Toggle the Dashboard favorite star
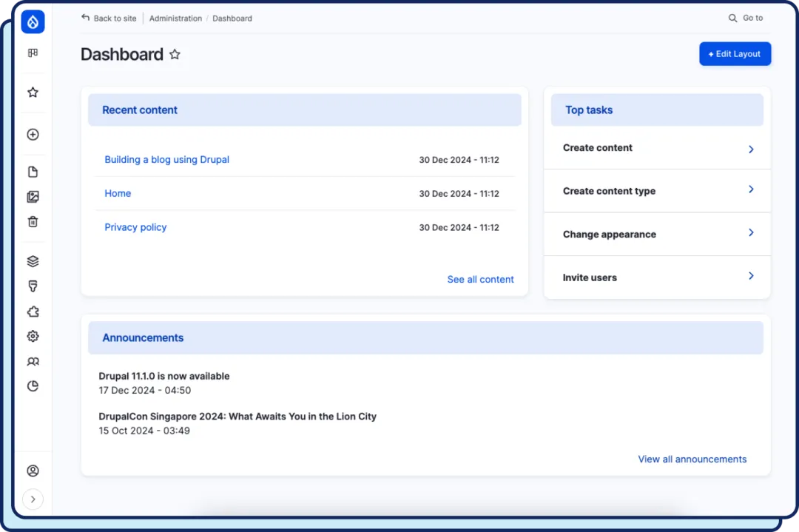 click(175, 53)
